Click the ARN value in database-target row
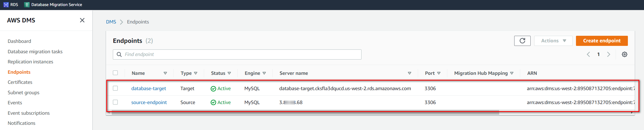 tap(581, 88)
